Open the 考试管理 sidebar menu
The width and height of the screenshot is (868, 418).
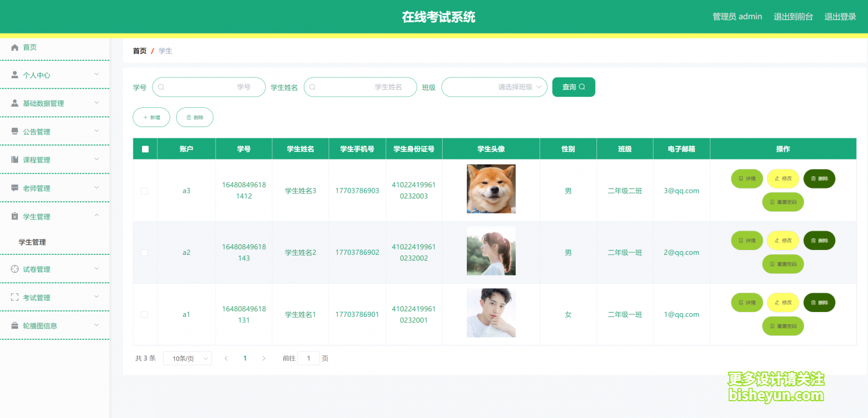(55, 297)
